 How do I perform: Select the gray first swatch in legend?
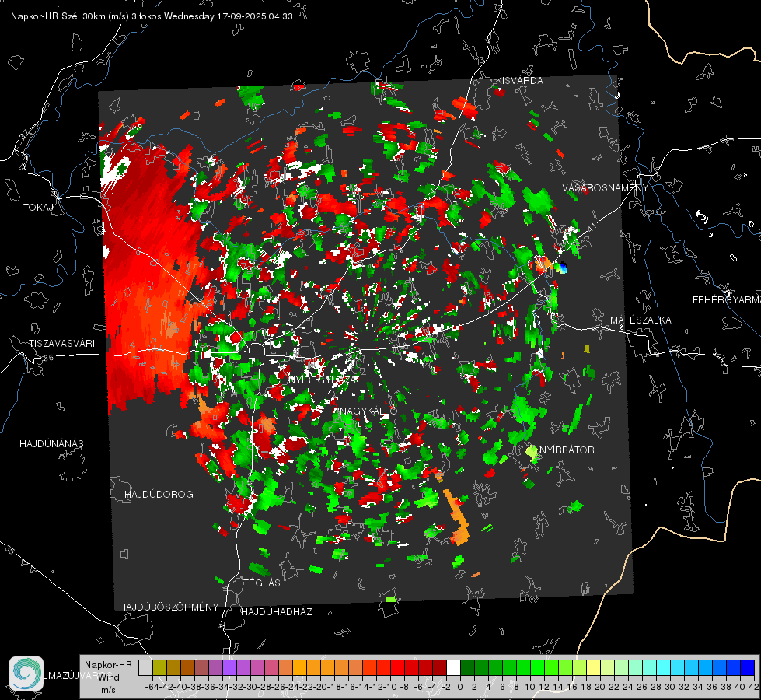145,667
